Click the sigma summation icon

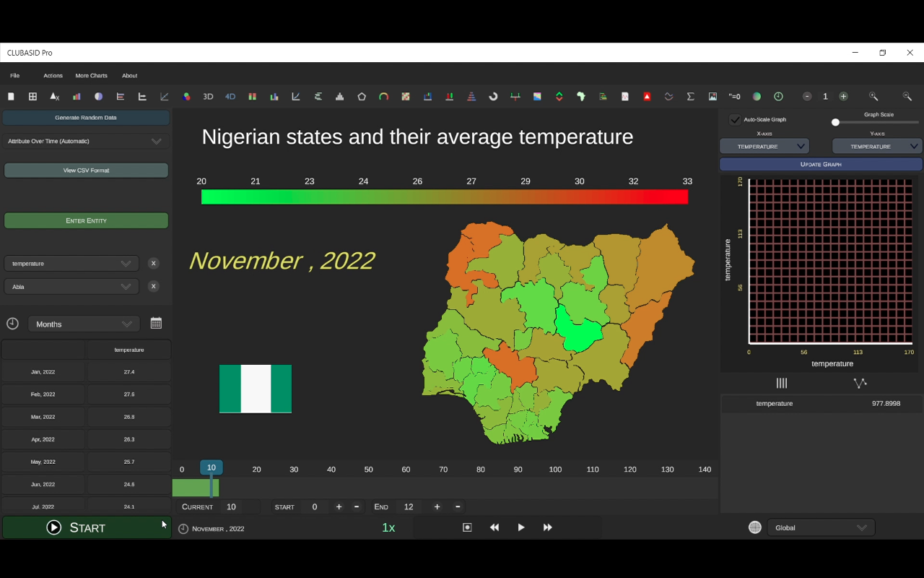point(690,96)
